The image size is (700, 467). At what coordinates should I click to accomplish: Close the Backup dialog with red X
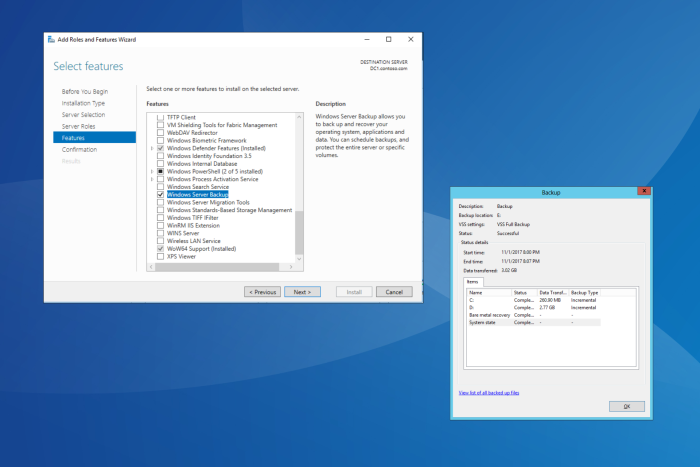[644, 191]
